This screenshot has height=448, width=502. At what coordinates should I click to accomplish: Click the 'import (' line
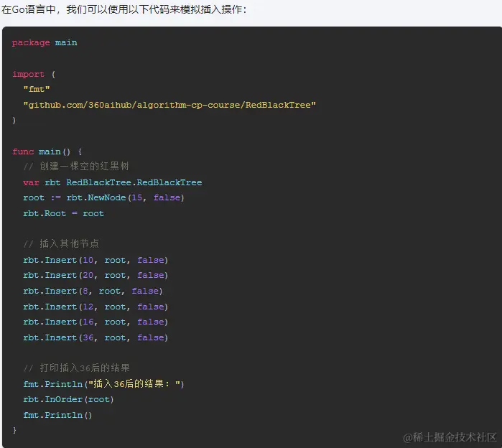coord(34,74)
